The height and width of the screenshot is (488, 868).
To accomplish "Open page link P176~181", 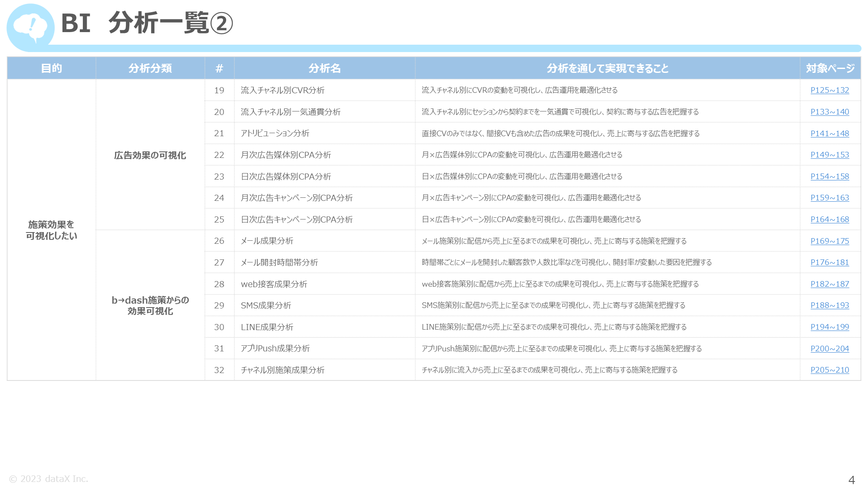I will pos(829,262).
